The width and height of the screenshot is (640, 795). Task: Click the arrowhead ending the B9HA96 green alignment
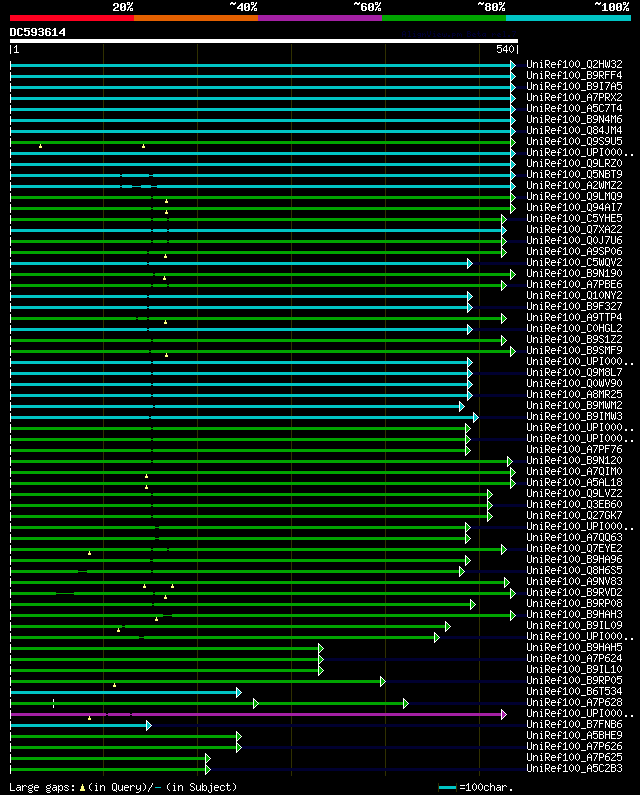pos(468,560)
